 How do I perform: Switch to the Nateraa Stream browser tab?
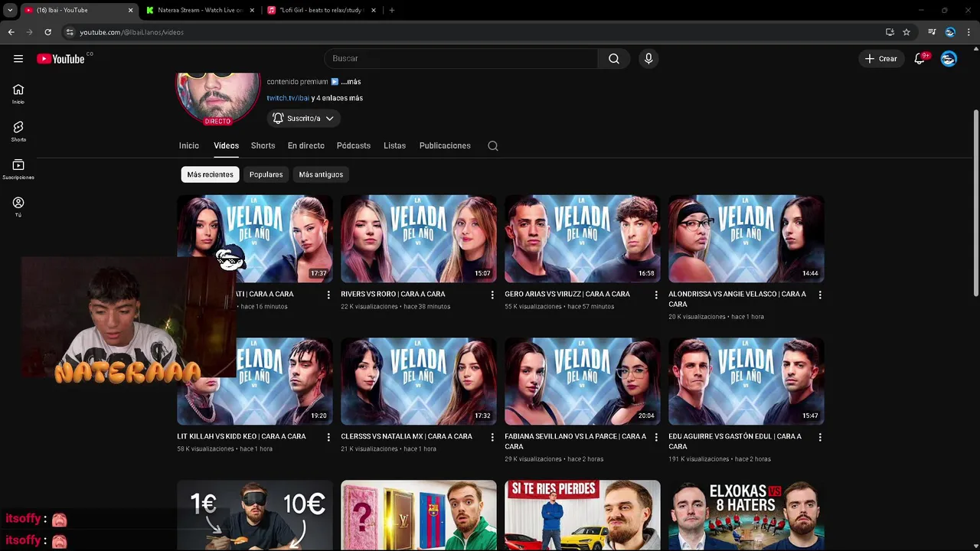click(199, 10)
